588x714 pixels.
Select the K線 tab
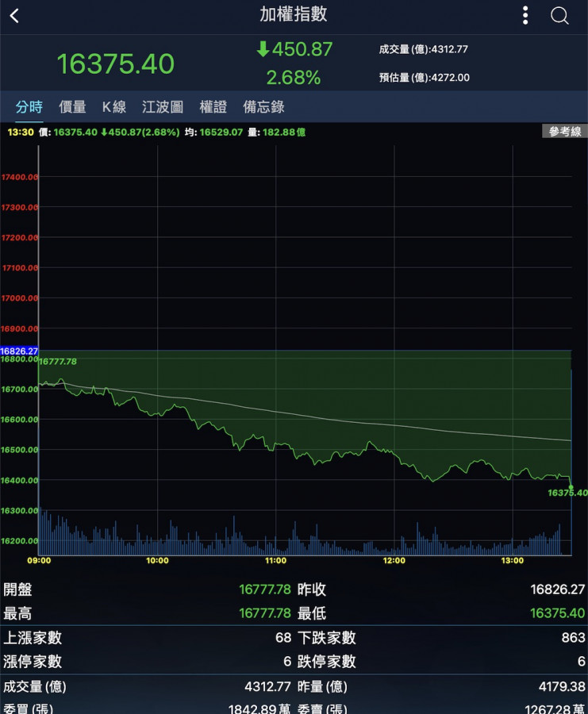tap(114, 106)
